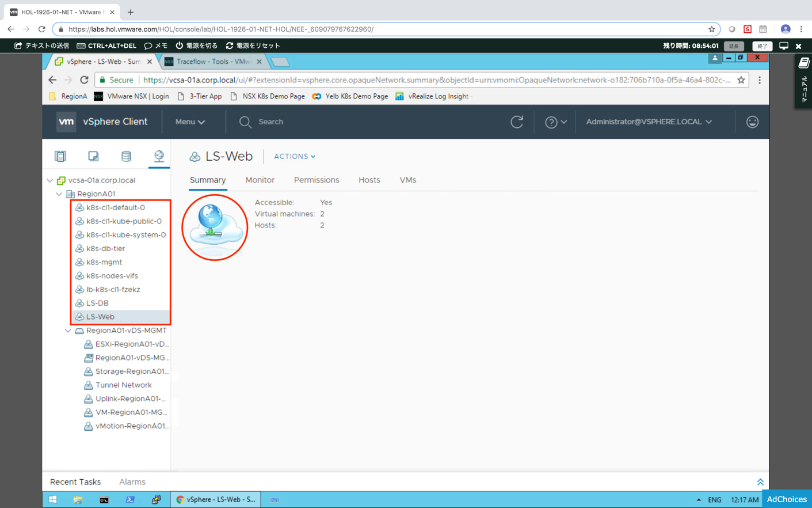Select k8s-nodes-vifs network

112,276
